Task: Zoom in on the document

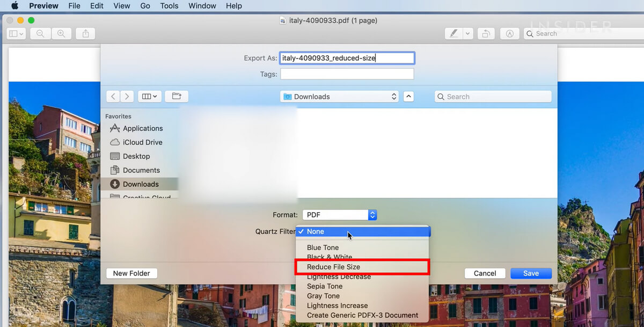Action: point(61,33)
